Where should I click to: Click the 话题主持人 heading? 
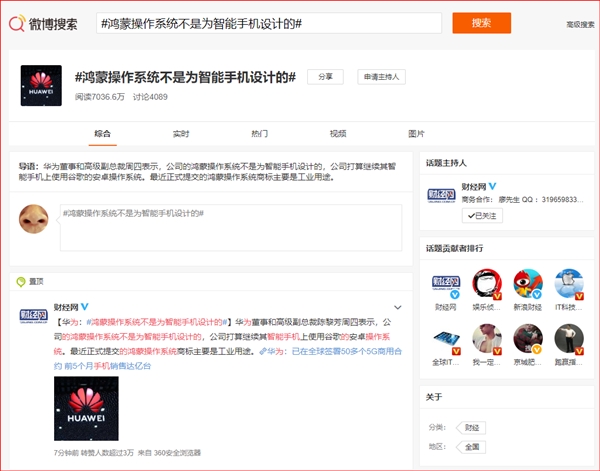click(x=446, y=163)
